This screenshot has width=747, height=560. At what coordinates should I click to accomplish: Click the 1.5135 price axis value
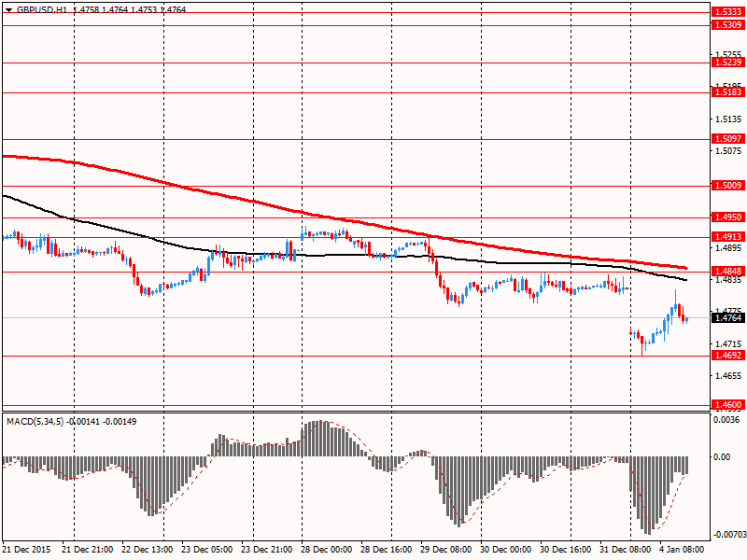pos(729,119)
